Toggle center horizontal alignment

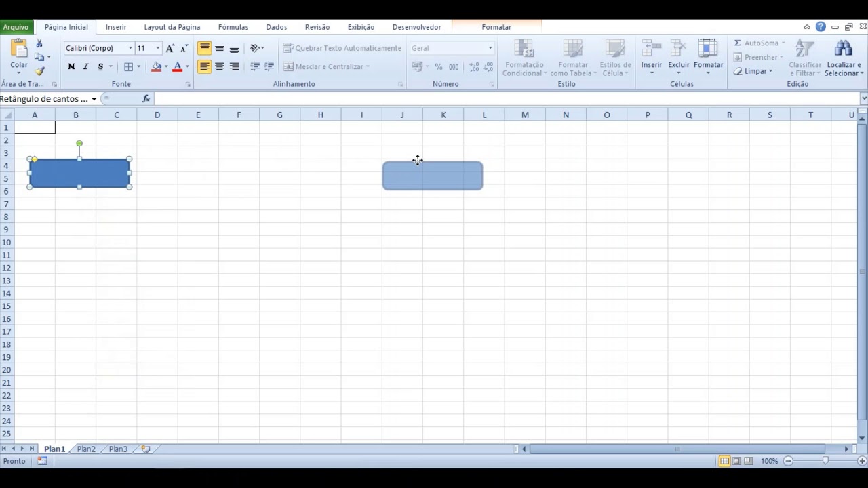(219, 66)
